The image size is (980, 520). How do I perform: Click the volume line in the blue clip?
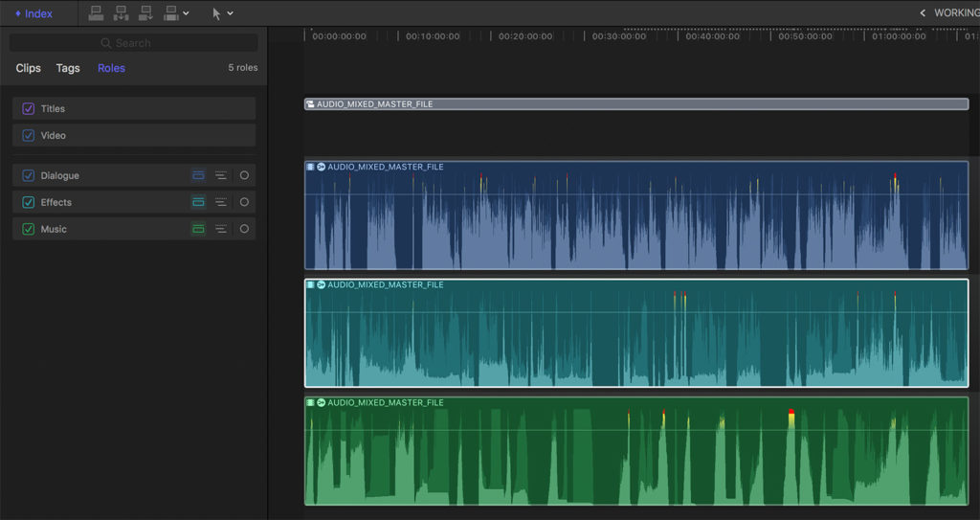click(636, 194)
